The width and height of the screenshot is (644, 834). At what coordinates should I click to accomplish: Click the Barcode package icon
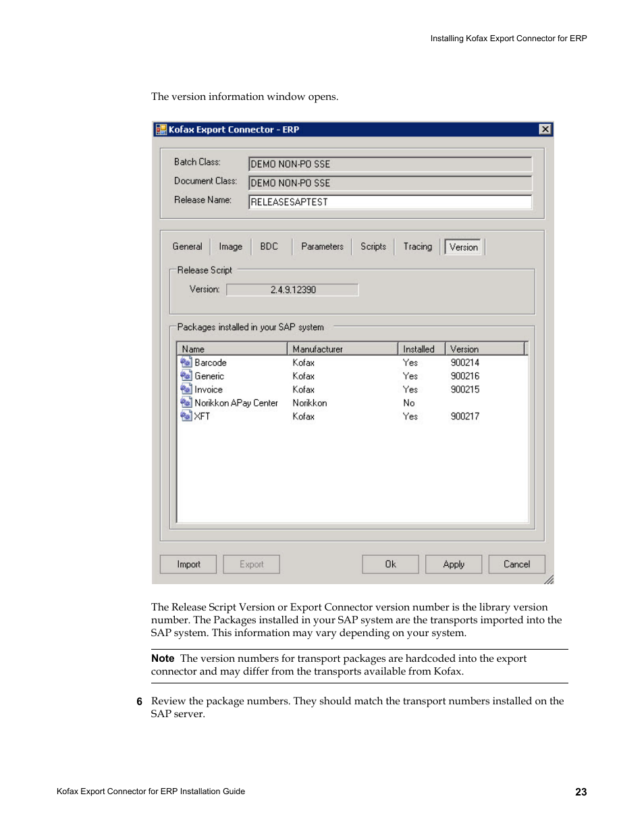186,362
